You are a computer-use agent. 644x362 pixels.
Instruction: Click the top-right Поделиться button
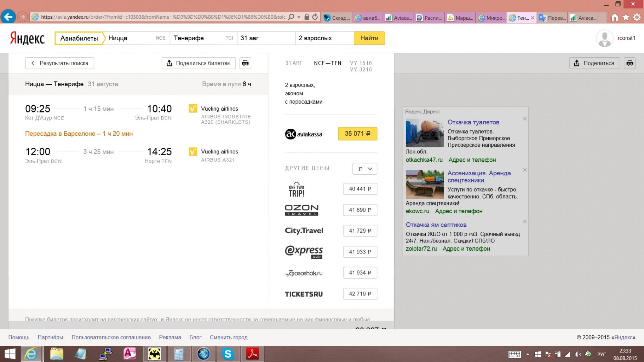tap(594, 63)
